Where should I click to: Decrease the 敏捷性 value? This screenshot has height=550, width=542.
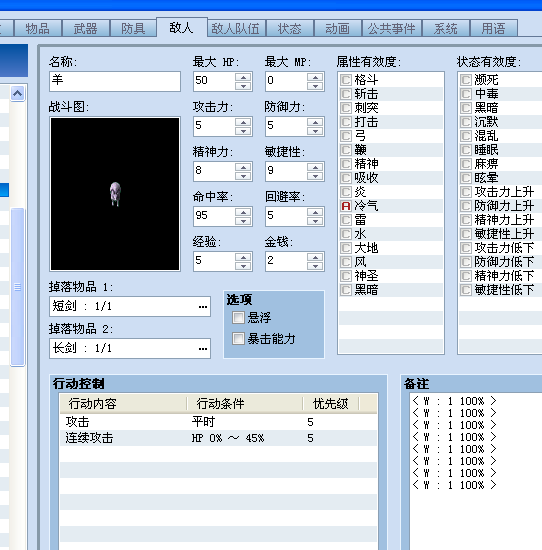[315, 176]
